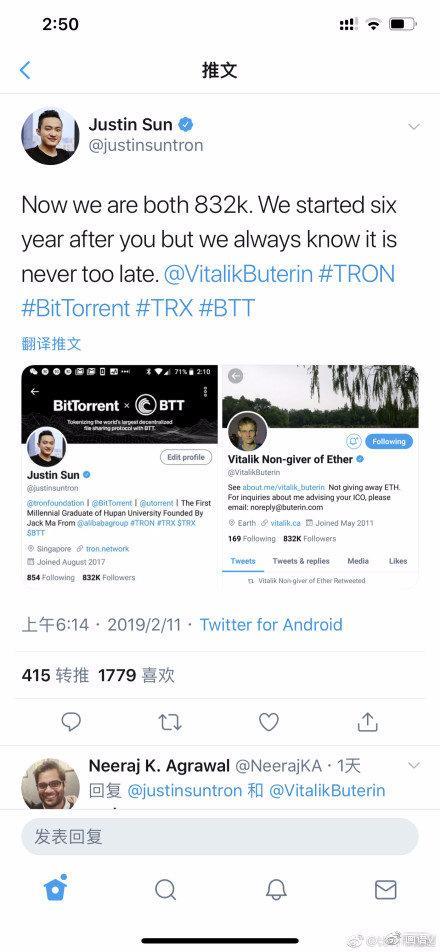
Task: Tap the #BitTorrent hashtag
Action: [x=76, y=308]
